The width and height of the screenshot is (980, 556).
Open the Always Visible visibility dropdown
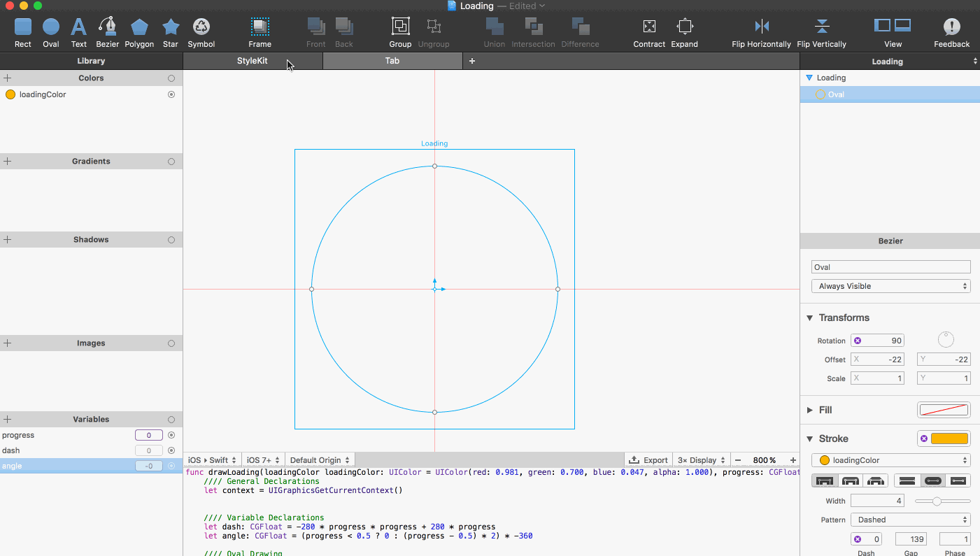tap(890, 285)
